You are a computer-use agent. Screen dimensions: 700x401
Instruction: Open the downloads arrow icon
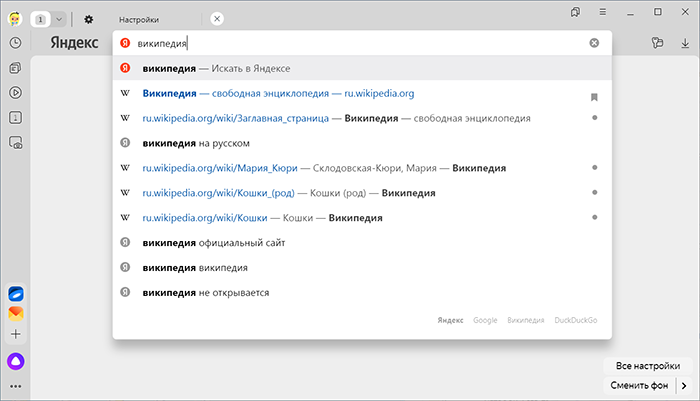coord(685,43)
